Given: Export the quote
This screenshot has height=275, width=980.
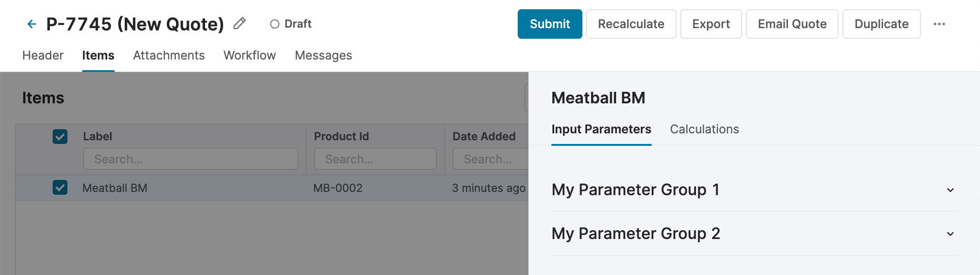Looking at the screenshot, I should click(x=711, y=24).
